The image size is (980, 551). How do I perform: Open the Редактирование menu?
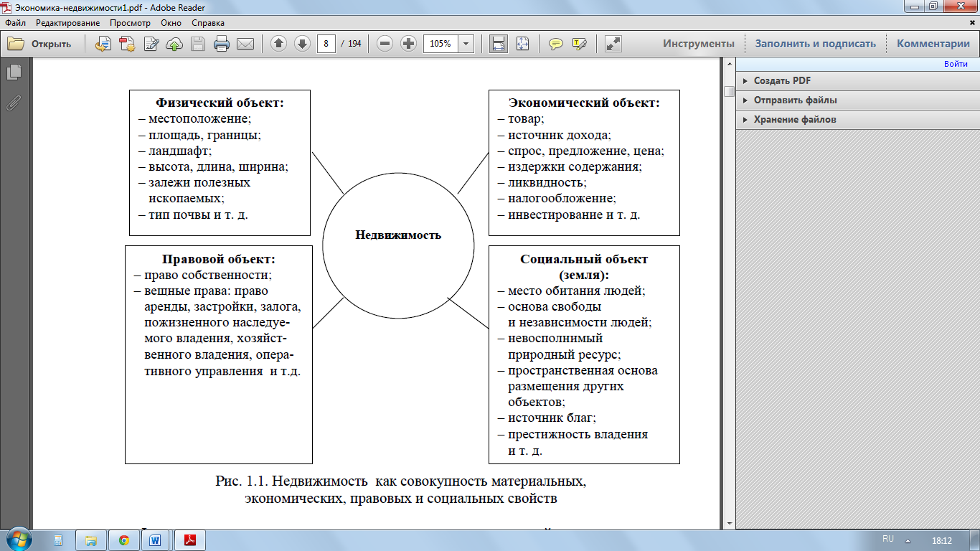67,23
